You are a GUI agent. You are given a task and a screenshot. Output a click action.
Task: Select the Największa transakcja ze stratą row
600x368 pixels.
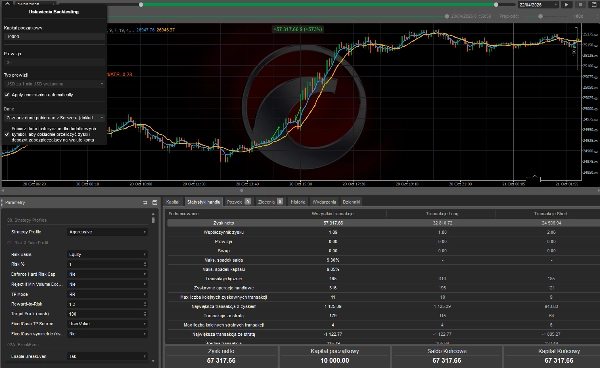(x=383, y=334)
